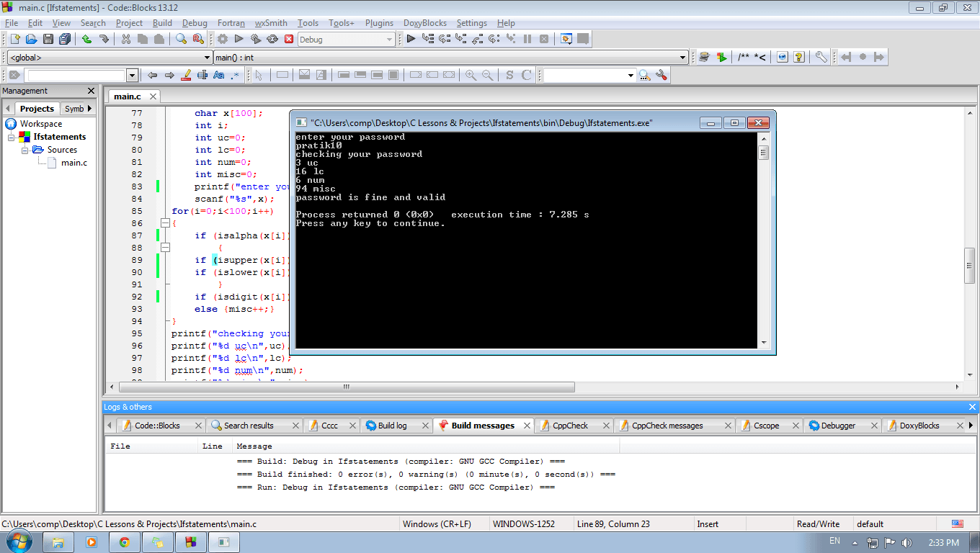Click the Redo arrow icon

coord(104,39)
